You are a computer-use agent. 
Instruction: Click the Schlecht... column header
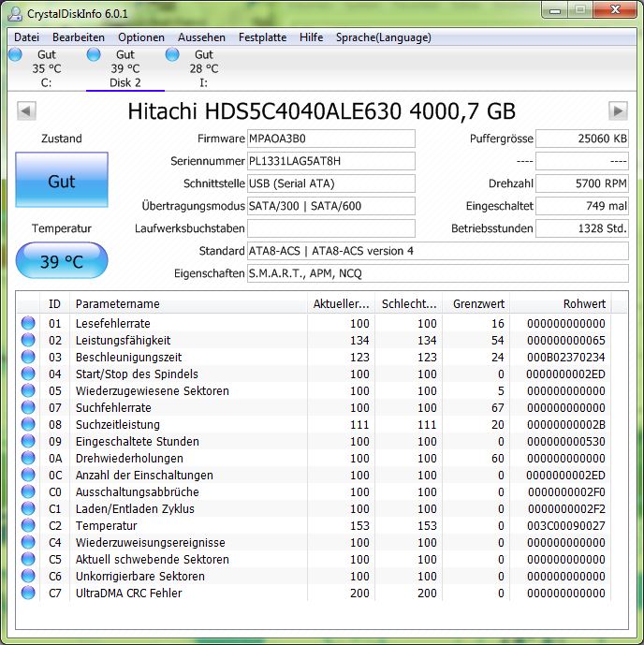[x=409, y=304]
